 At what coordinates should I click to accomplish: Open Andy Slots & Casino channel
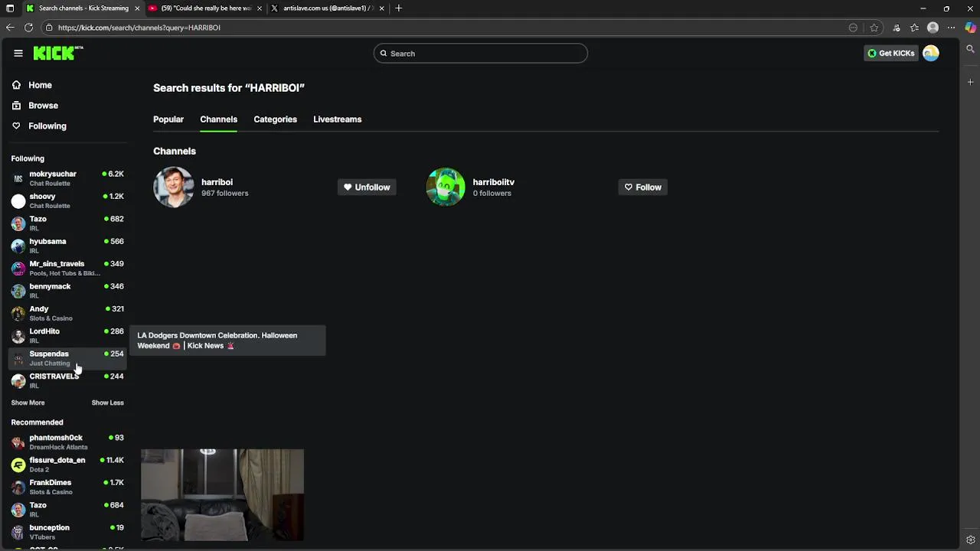(67, 313)
